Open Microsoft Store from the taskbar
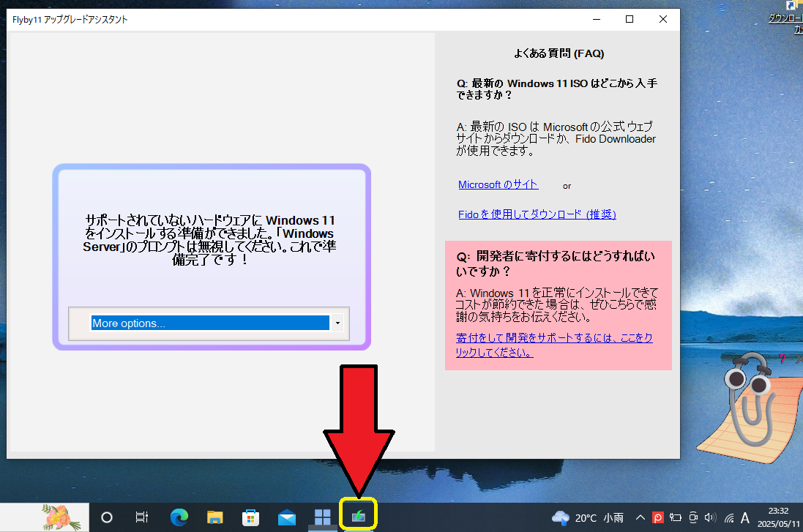 pyautogui.click(x=250, y=517)
